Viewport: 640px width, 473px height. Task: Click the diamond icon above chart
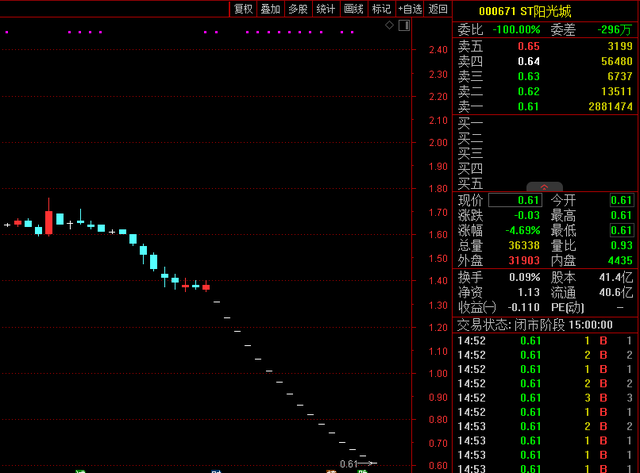tap(389, 25)
